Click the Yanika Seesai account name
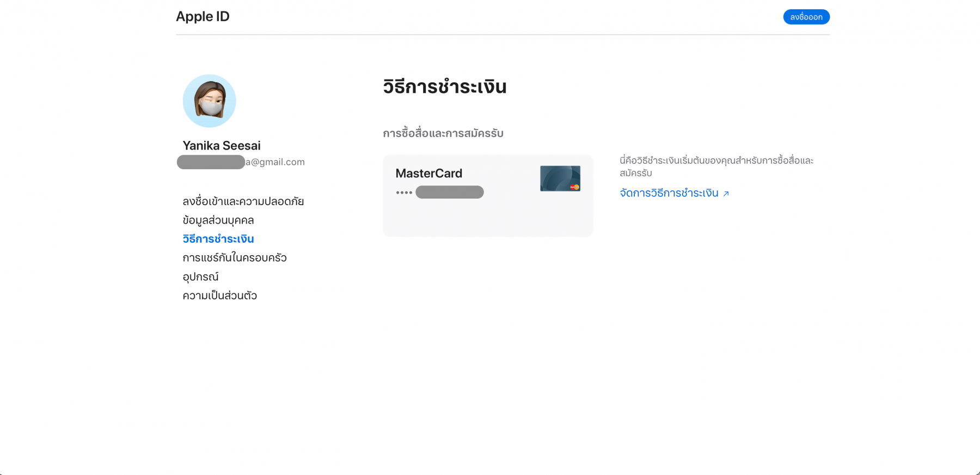This screenshot has height=475, width=980. point(222,146)
